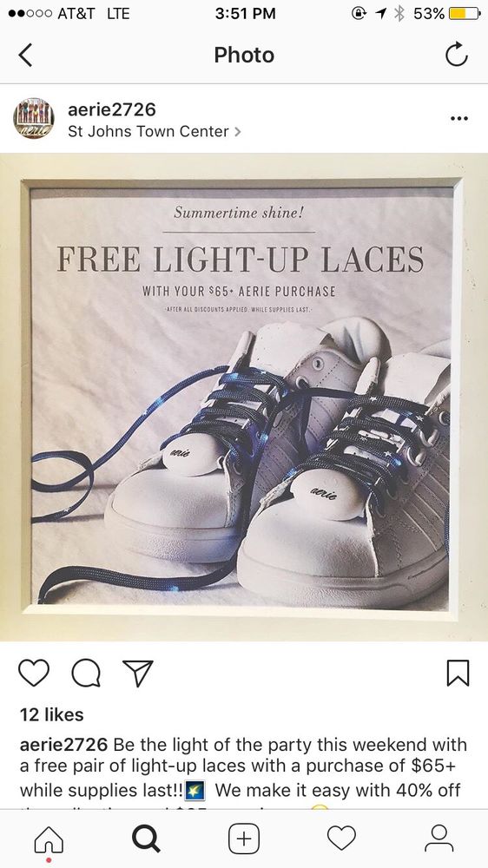The image size is (488, 868).
Task: View the 12 likes list
Action: point(51,714)
